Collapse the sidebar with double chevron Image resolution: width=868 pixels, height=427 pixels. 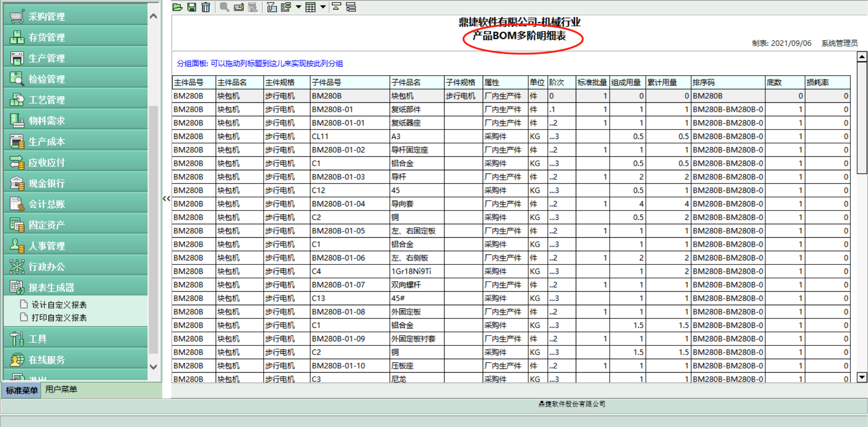[166, 198]
